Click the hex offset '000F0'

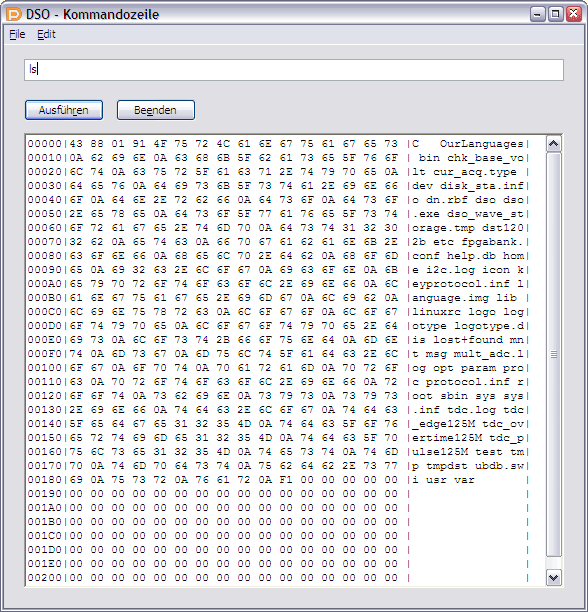click(44, 354)
